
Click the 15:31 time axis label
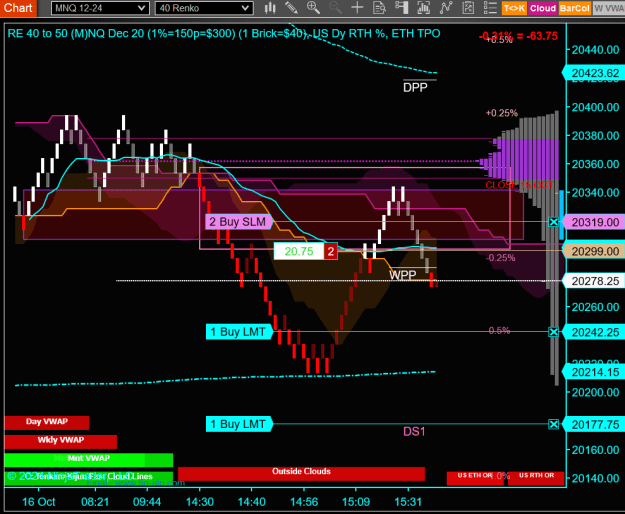408,502
